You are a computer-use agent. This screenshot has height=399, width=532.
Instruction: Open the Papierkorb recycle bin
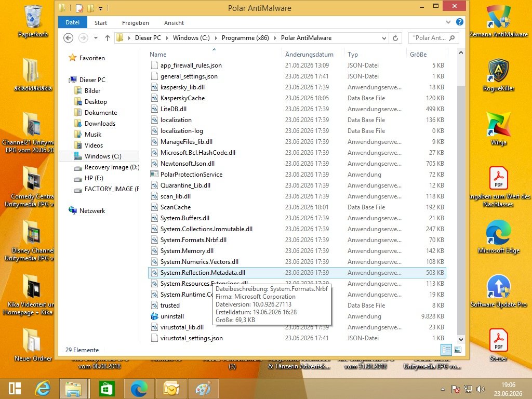click(33, 20)
